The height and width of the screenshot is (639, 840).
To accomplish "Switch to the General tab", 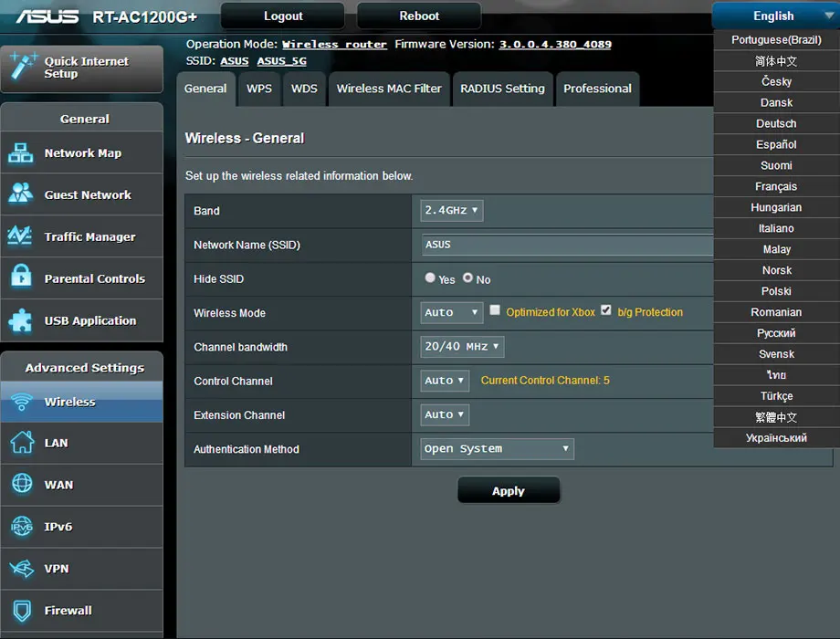I will point(205,89).
